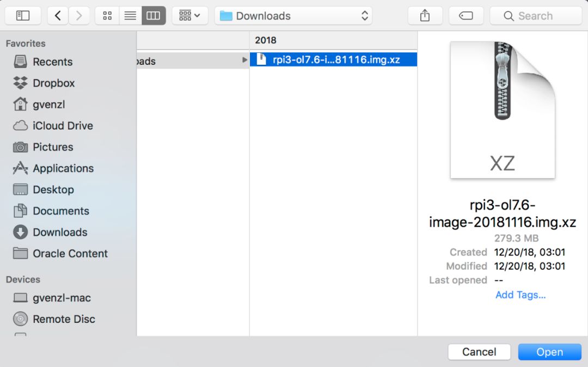Click the Downloads arrow icon in sidebar
Image resolution: width=588 pixels, height=367 pixels.
click(x=20, y=232)
